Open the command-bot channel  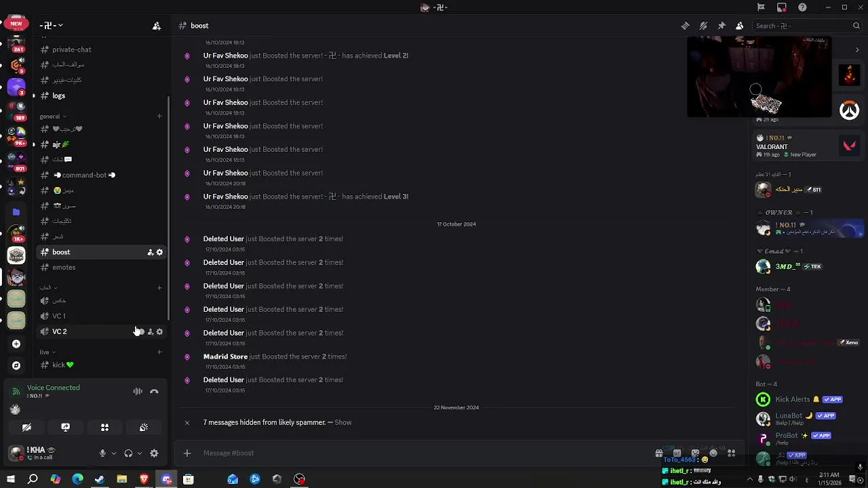click(100, 175)
